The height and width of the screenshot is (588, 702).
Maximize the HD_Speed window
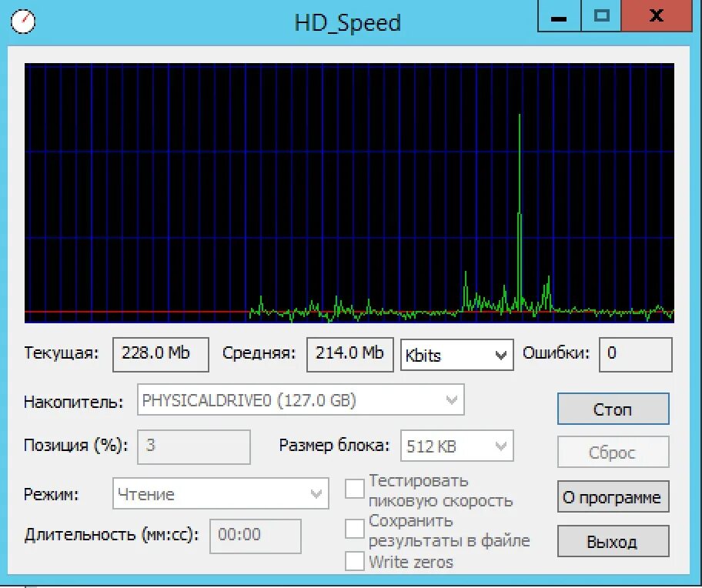601,17
